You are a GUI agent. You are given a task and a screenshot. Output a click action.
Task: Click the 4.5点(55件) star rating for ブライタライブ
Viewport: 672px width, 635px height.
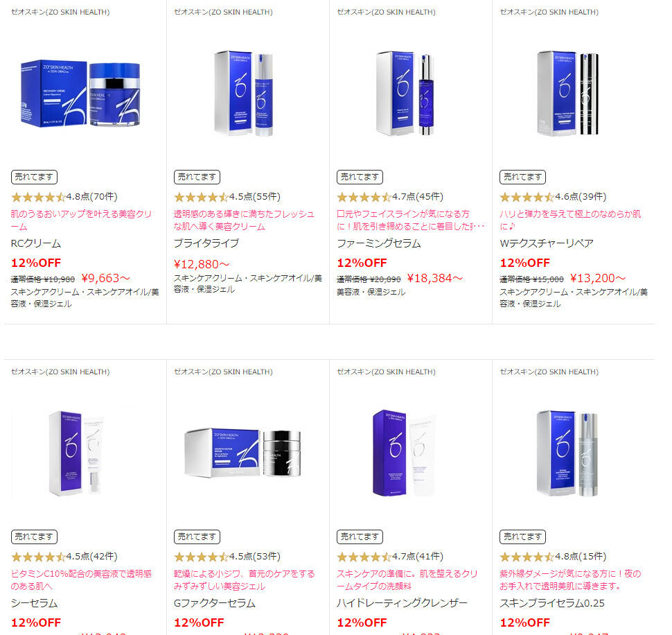coord(227,197)
